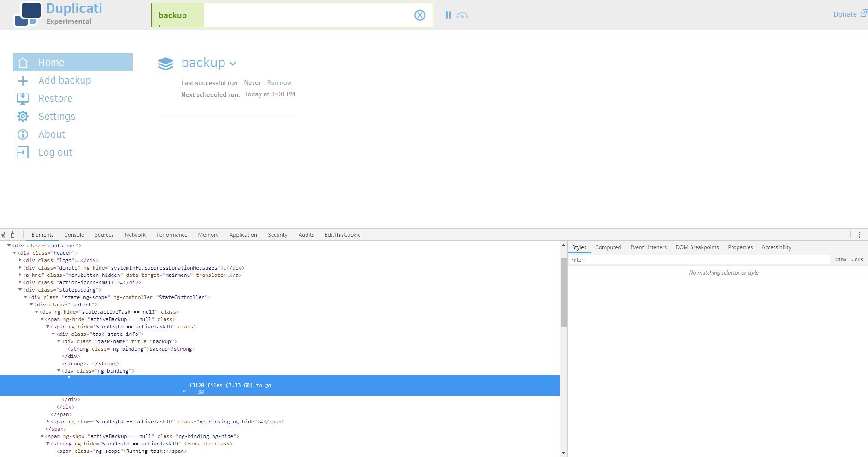Click the Run now link
Viewport: 868px width, 457px height.
point(280,82)
